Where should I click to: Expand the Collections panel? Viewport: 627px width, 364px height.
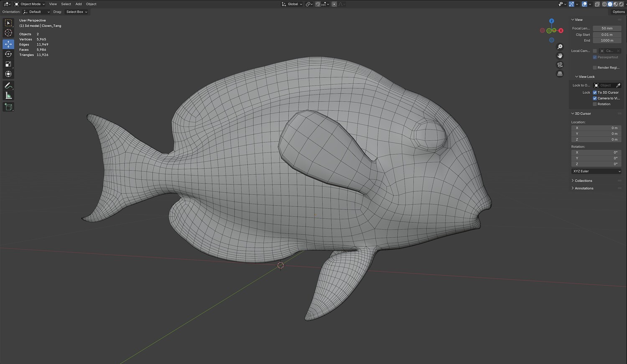coord(583,181)
